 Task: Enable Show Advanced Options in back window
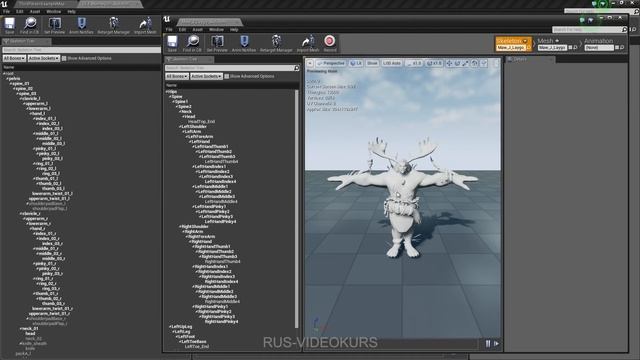click(64, 58)
